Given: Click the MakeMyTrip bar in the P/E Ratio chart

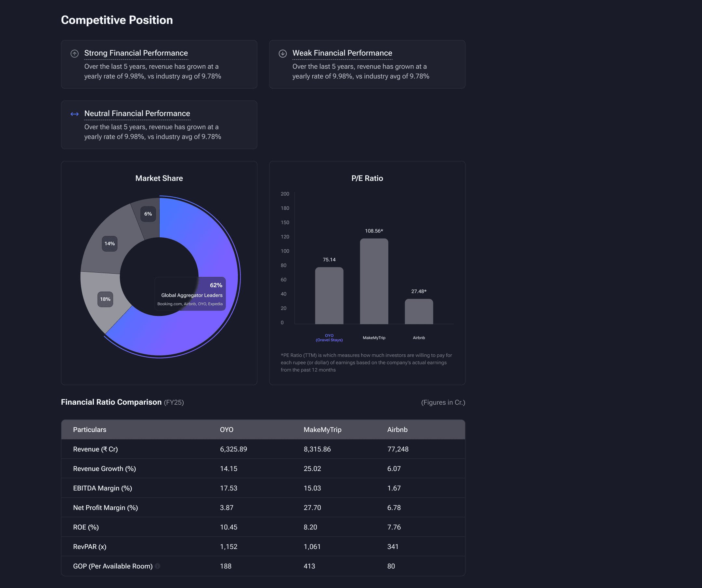Looking at the screenshot, I should click(x=374, y=281).
